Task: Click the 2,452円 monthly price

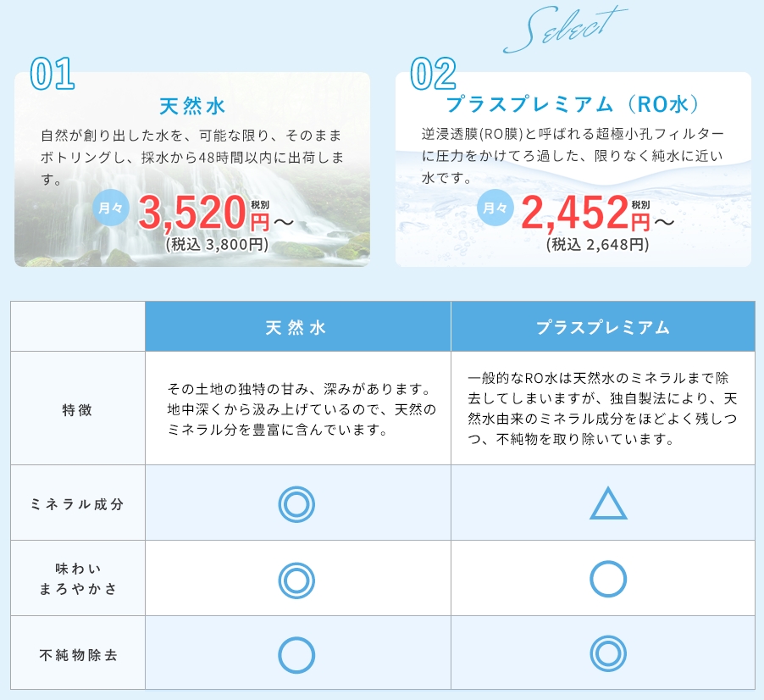Action: [585, 213]
